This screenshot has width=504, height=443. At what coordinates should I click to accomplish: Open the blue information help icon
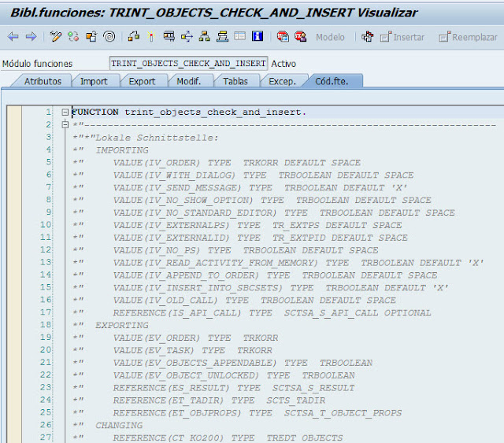tap(258, 36)
